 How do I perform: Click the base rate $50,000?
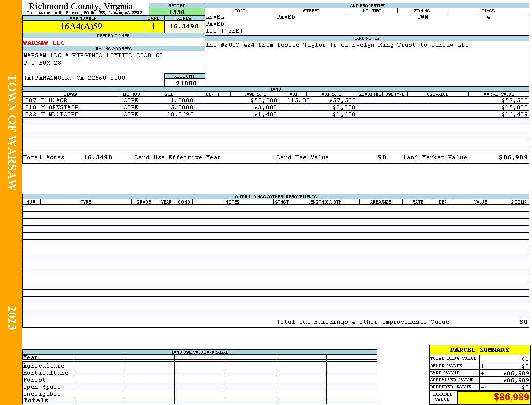264,101
